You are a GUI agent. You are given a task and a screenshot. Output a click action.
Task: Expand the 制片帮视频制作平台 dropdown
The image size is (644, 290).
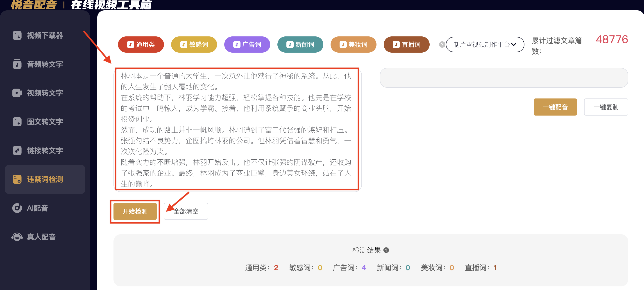485,45
